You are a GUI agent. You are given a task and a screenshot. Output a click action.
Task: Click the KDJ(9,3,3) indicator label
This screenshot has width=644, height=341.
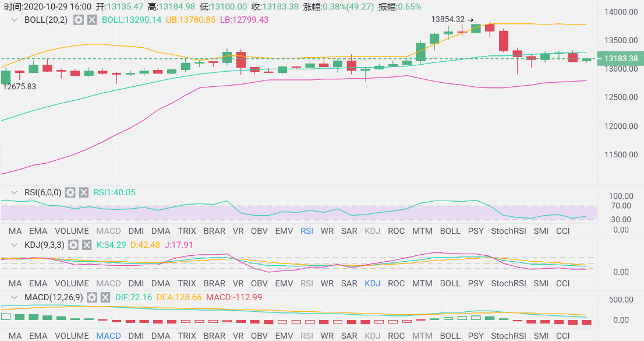click(x=44, y=245)
